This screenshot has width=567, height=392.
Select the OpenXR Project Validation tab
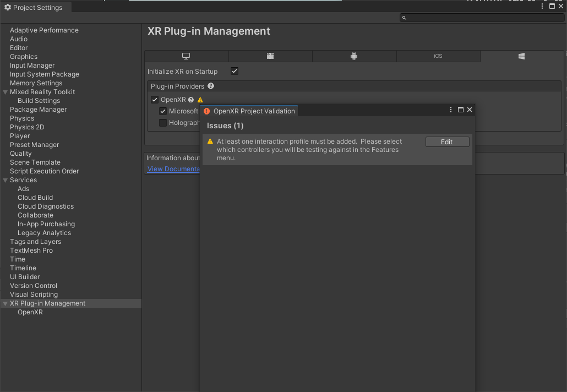pos(249,111)
